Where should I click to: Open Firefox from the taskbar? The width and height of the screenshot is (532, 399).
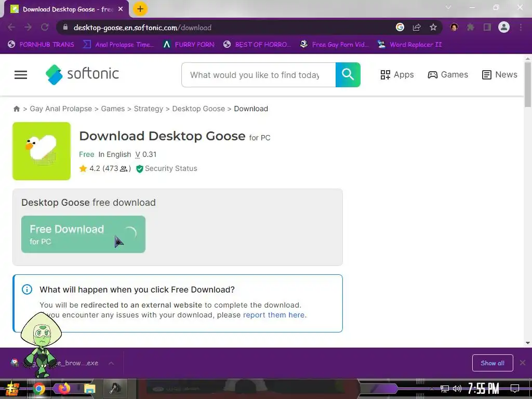[x=64, y=389]
